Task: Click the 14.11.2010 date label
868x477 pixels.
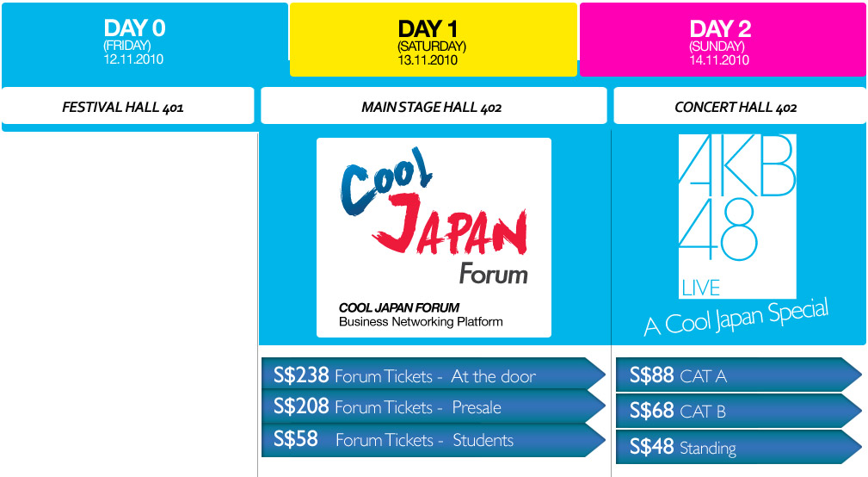Action: (719, 59)
